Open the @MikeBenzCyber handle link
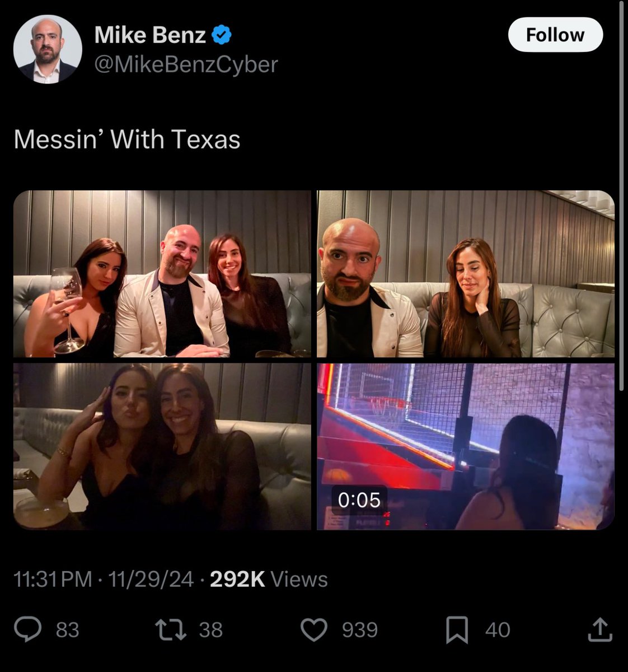Image resolution: width=628 pixels, height=672 pixels. point(186,64)
